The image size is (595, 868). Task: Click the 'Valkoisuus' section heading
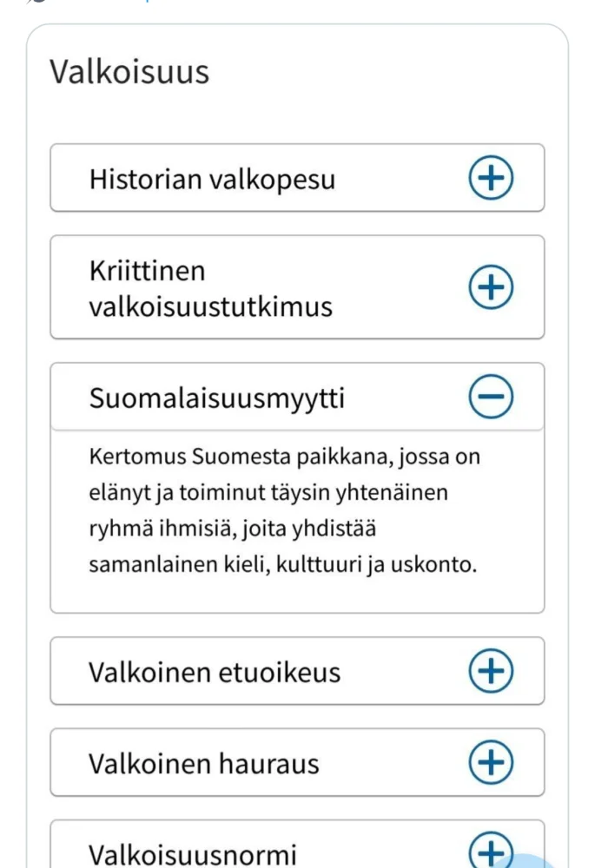(x=129, y=72)
